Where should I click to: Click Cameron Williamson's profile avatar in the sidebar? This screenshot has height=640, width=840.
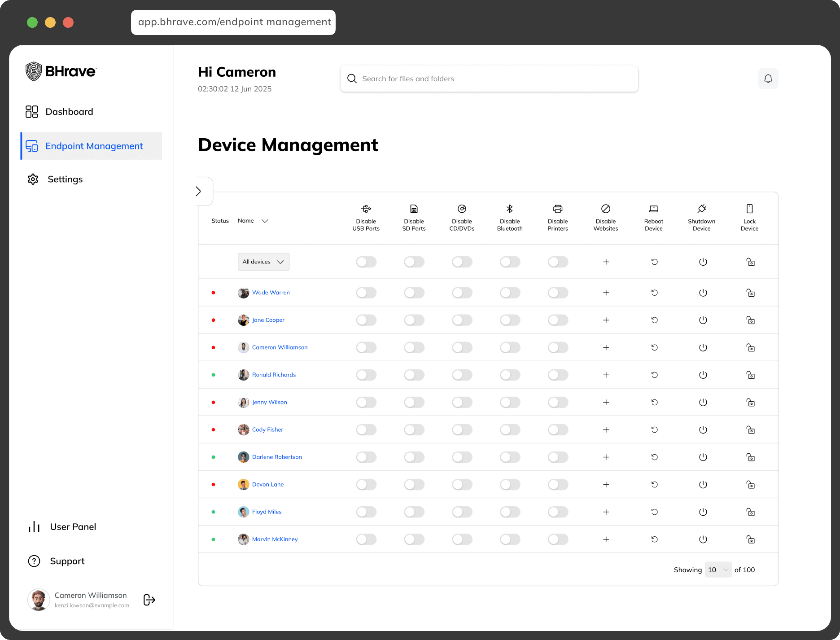pos(39,600)
